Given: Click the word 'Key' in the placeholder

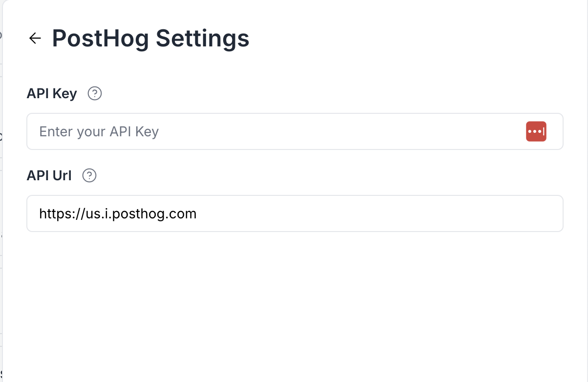Looking at the screenshot, I should tap(147, 132).
